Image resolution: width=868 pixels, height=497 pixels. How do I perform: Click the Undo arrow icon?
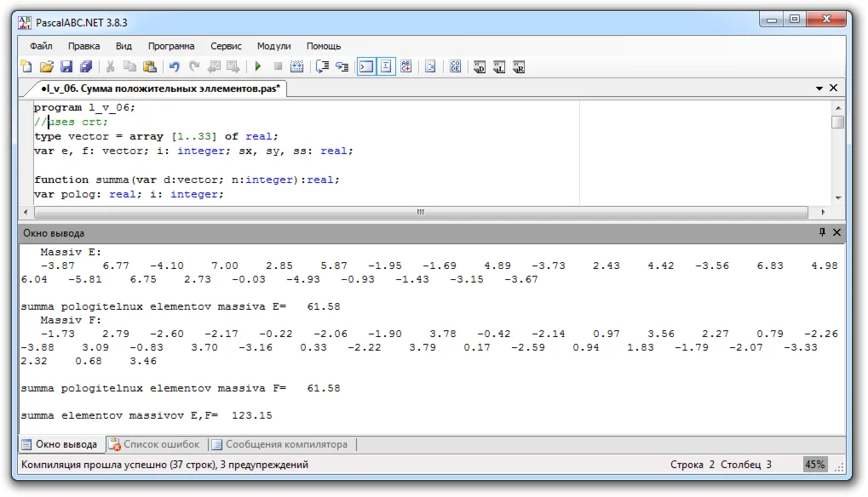pyautogui.click(x=175, y=66)
